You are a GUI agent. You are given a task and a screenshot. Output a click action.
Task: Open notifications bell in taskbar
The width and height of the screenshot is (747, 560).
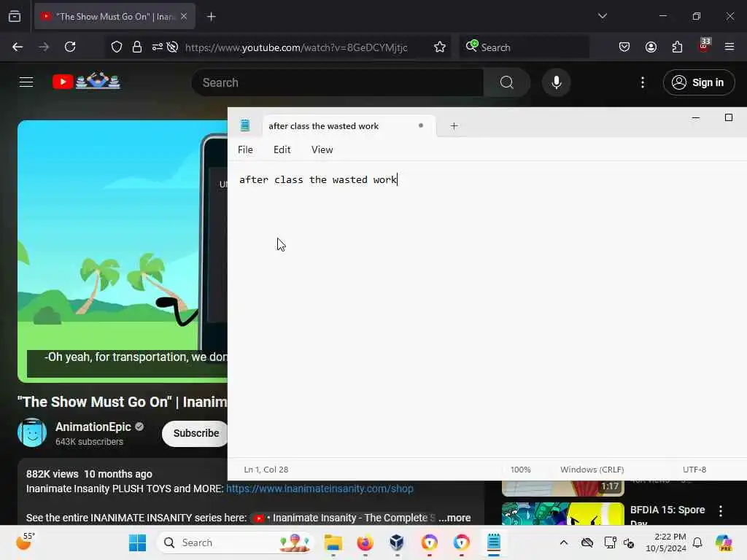(x=697, y=542)
